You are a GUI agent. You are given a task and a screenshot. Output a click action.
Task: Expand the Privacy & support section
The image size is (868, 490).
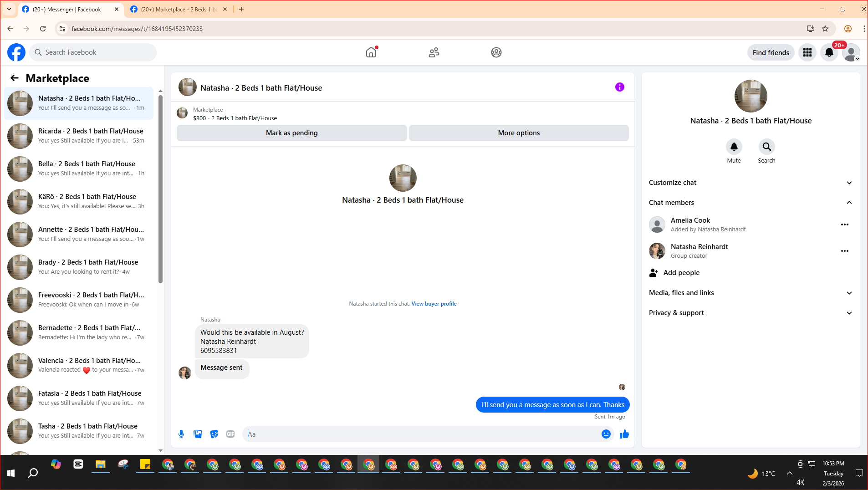[751, 313]
